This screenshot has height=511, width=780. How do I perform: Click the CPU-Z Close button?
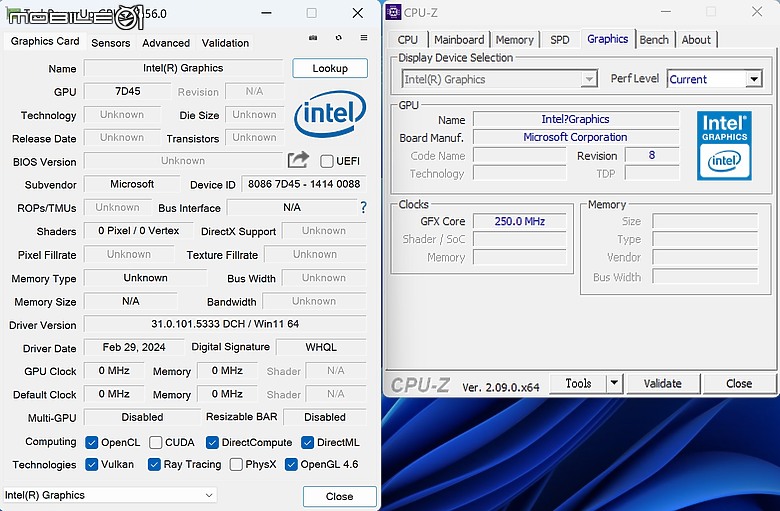[739, 383]
